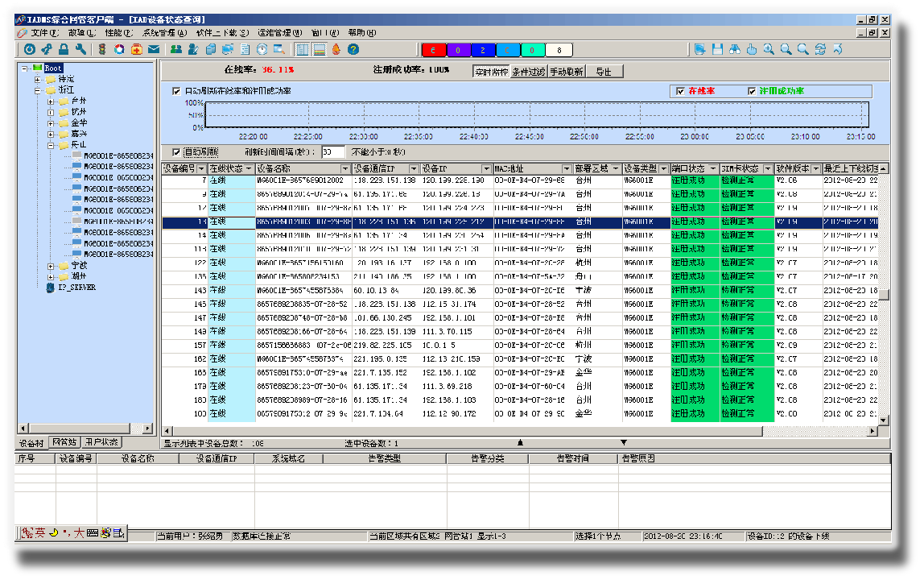
Task: Uncheck the 在线率 chart legend checkbox
Action: pyautogui.click(x=681, y=91)
